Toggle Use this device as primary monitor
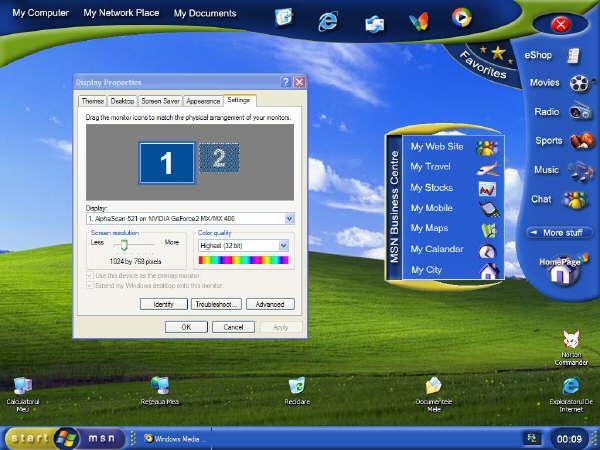The image size is (600, 450). [x=90, y=276]
